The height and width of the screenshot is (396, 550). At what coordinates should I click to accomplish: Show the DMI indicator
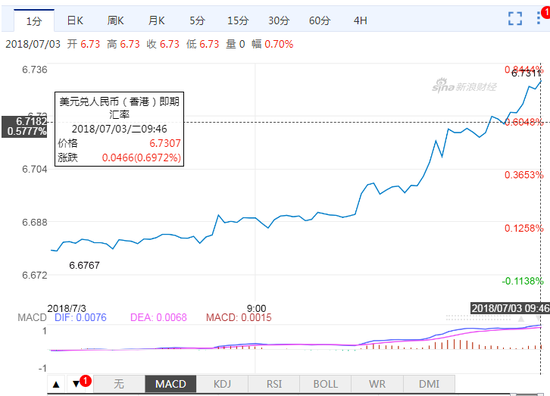[429, 384]
